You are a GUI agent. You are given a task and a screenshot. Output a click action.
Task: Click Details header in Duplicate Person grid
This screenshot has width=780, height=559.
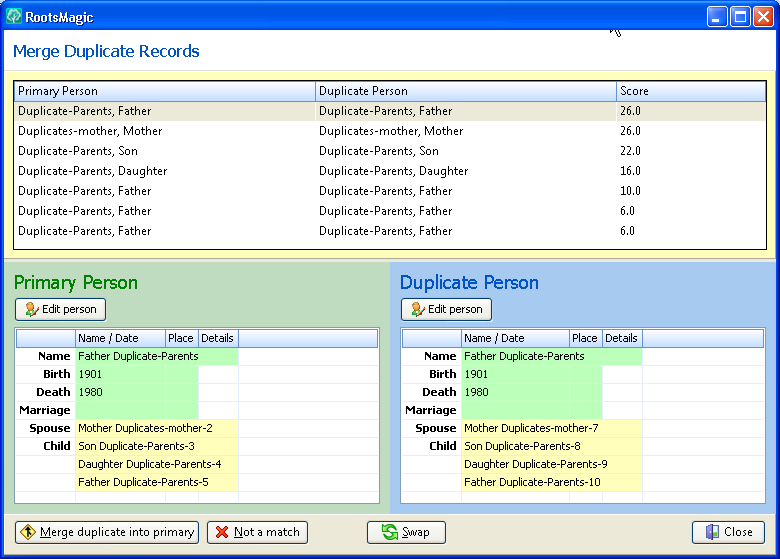click(x=622, y=338)
